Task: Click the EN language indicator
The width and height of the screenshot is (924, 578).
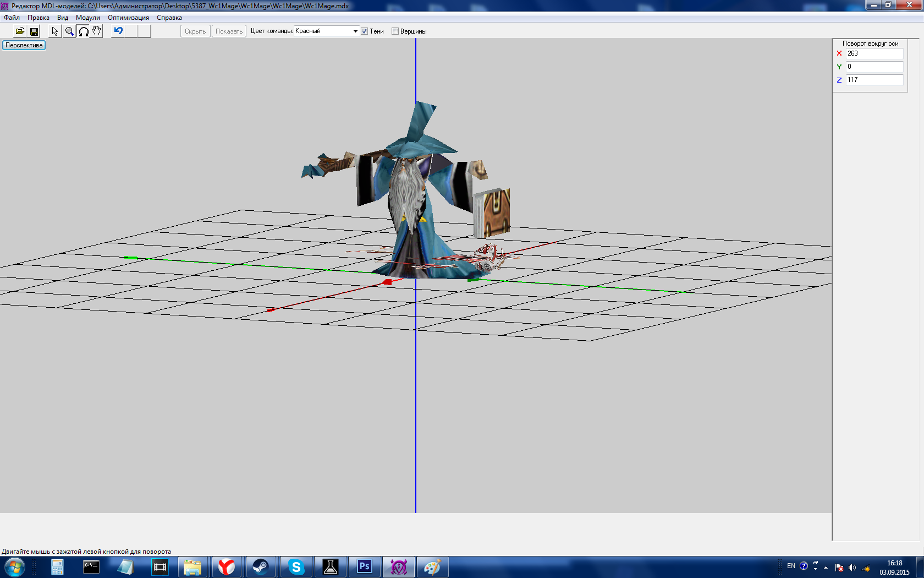Action: pos(791,566)
